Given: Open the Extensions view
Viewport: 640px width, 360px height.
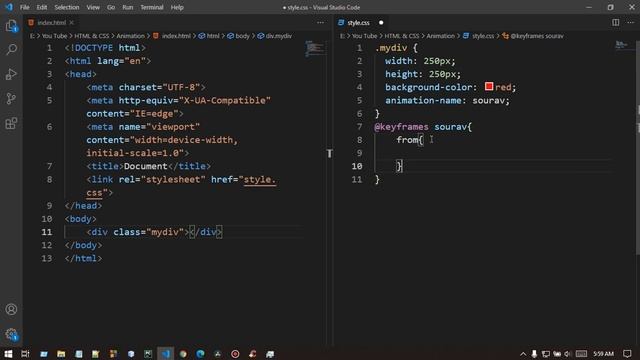Looking at the screenshot, I should coord(11,123).
